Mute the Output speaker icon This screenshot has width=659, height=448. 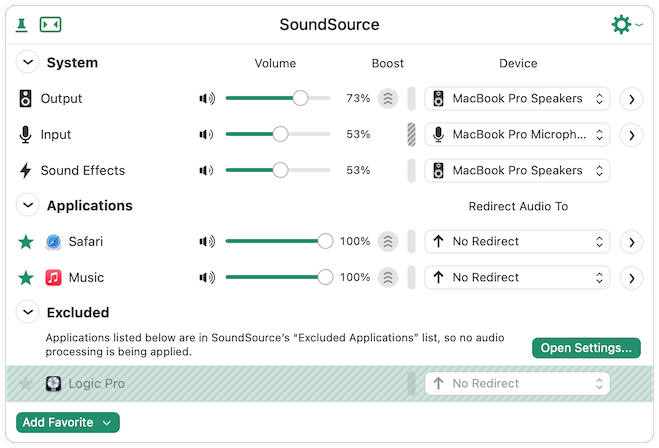click(x=207, y=98)
